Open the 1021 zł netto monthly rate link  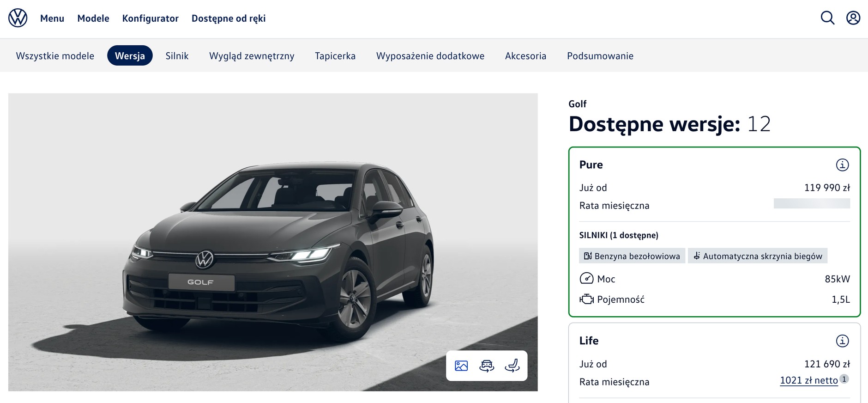(x=809, y=380)
